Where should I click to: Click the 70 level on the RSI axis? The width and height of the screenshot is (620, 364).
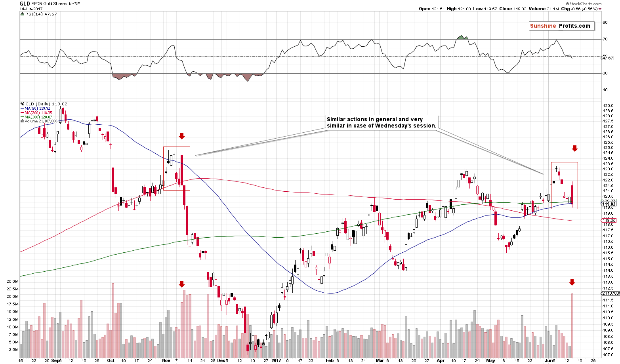click(x=605, y=39)
